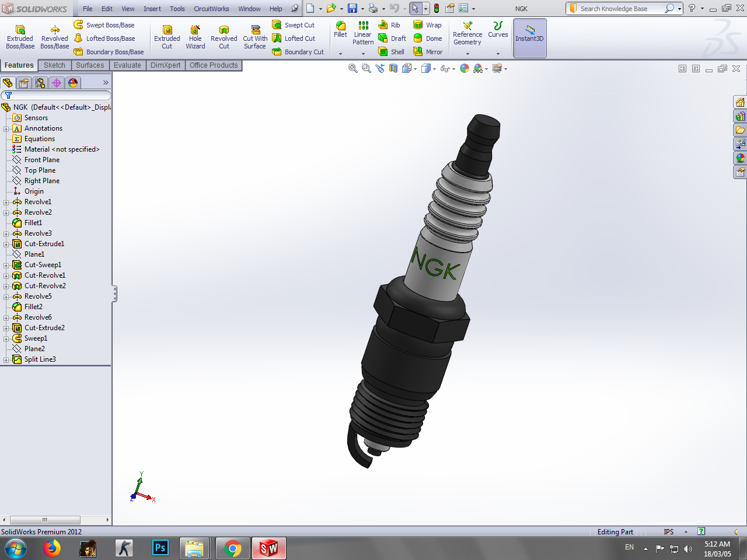Switch to the Sketch tab
This screenshot has height=560, width=747.
[54, 65]
